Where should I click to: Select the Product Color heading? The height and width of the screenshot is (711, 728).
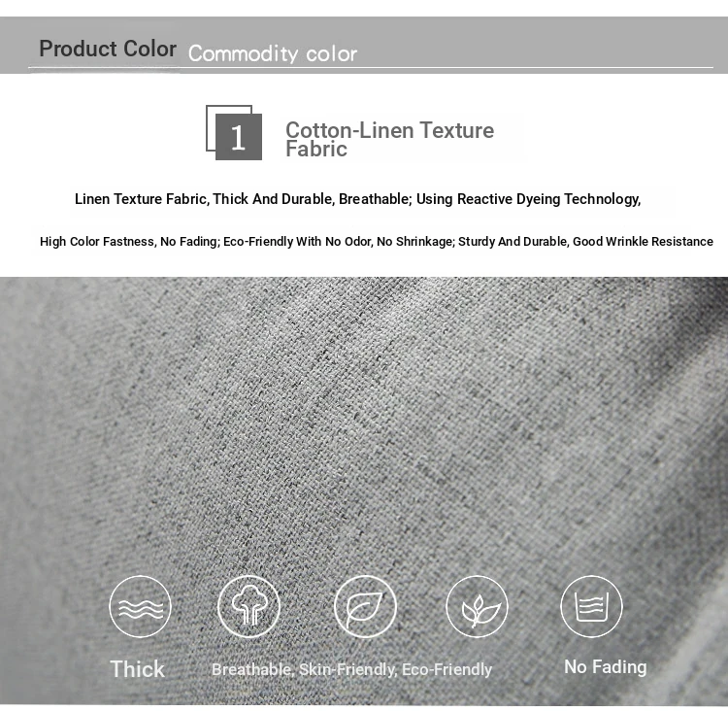(108, 49)
